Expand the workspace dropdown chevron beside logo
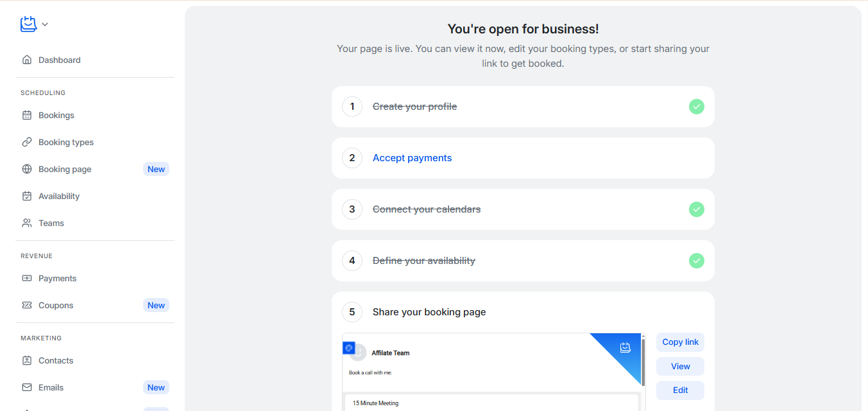Viewport: 868px width, 411px height. click(x=45, y=24)
